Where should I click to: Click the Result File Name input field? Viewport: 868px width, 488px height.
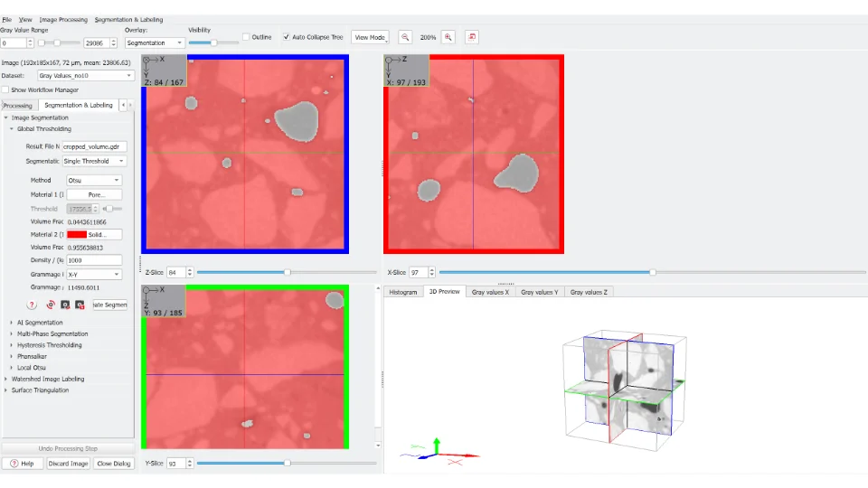pos(94,146)
